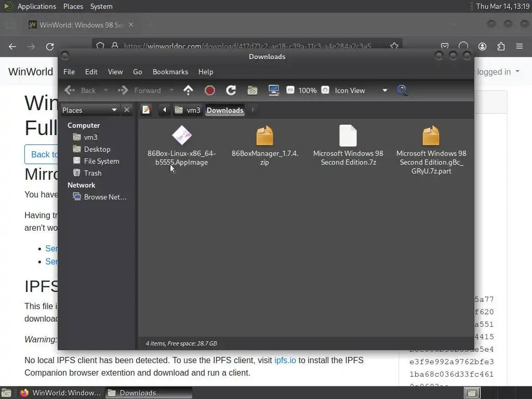Select the vm3 path bar button
Image resolution: width=532 pixels, height=399 pixels.
pos(188,110)
